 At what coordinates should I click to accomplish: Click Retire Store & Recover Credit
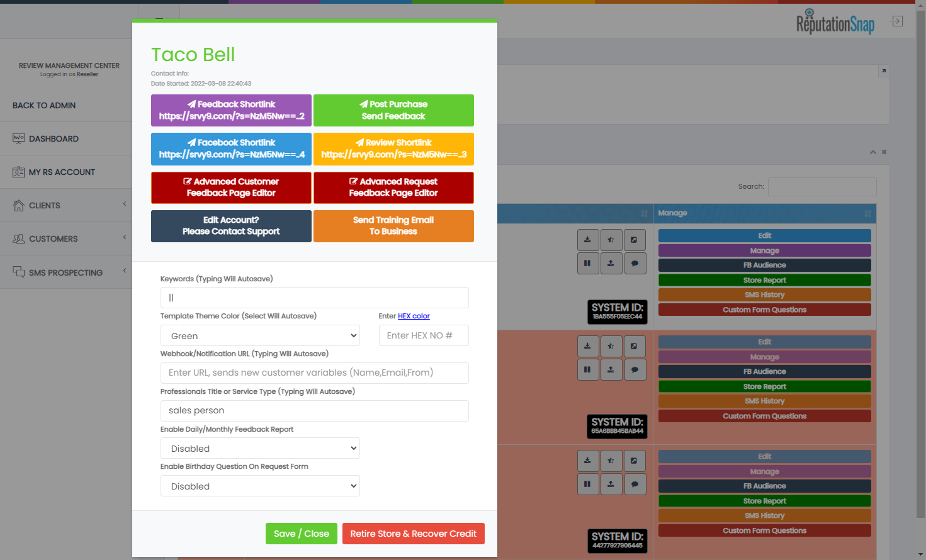(413, 534)
